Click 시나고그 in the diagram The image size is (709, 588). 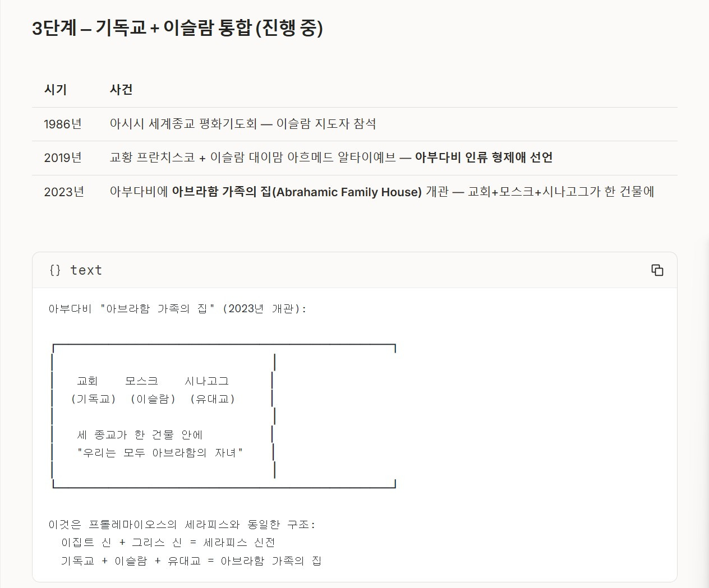point(207,381)
